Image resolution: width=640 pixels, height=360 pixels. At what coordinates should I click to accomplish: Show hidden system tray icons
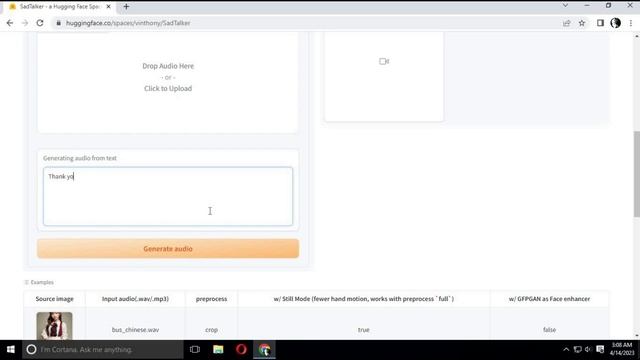(x=566, y=350)
